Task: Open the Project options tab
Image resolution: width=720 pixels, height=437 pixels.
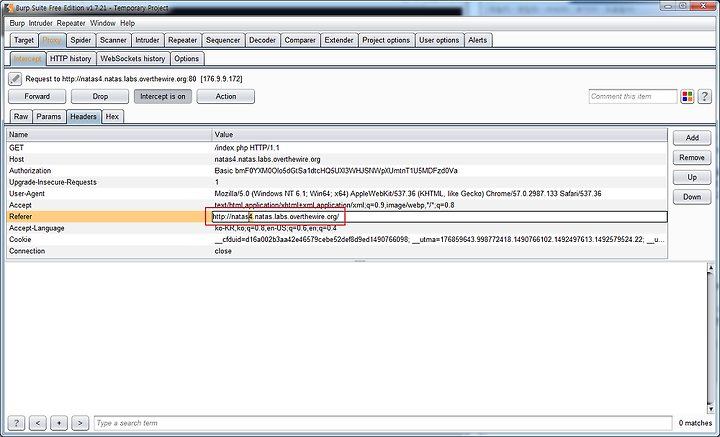Action: click(386, 40)
